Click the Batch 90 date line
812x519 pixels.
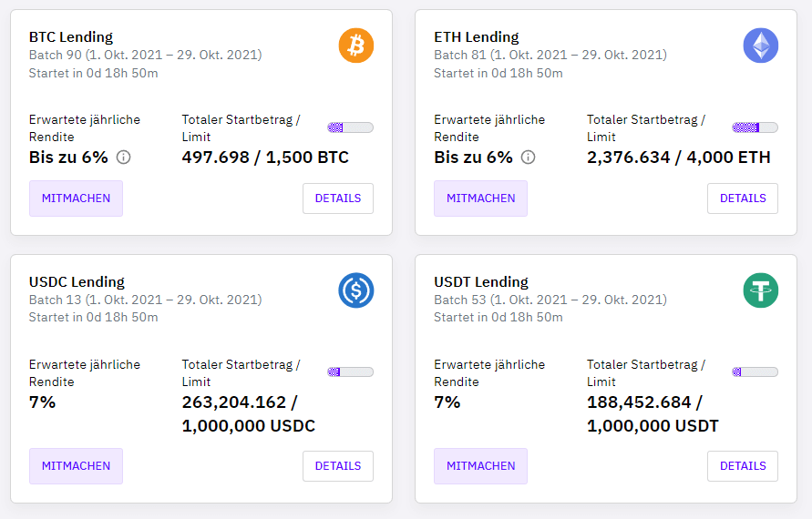coord(146,55)
